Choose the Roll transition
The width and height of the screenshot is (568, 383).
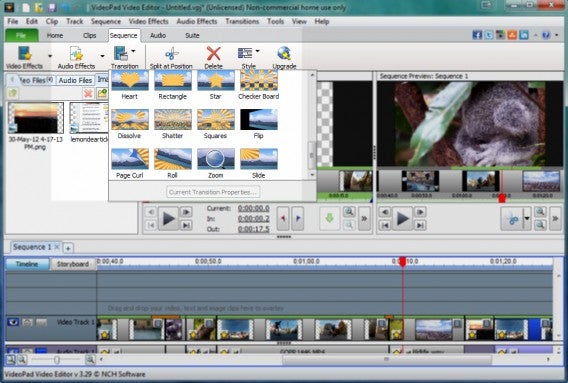click(172, 163)
